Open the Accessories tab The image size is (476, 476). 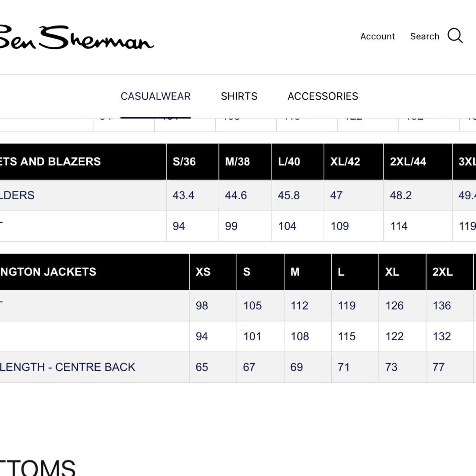coord(322,96)
